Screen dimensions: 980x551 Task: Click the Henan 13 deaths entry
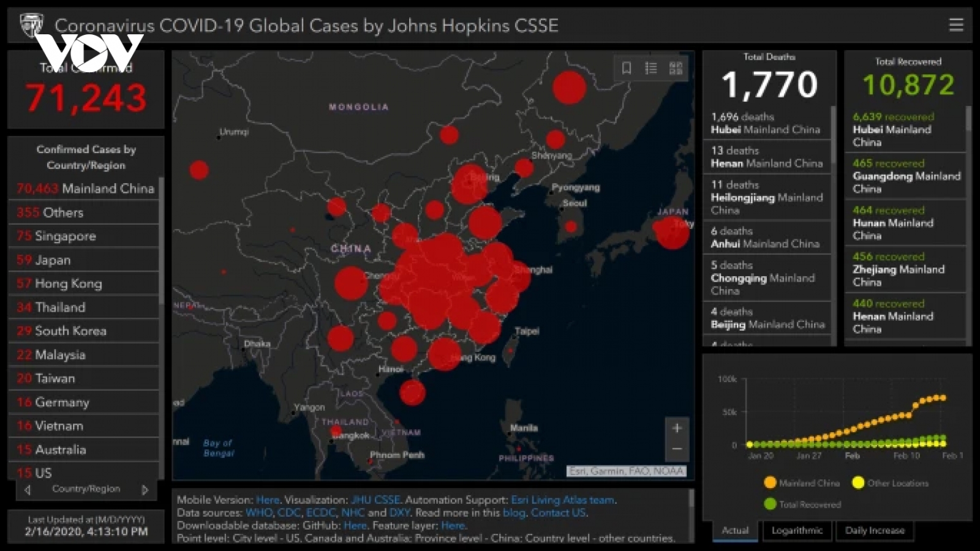(767, 157)
